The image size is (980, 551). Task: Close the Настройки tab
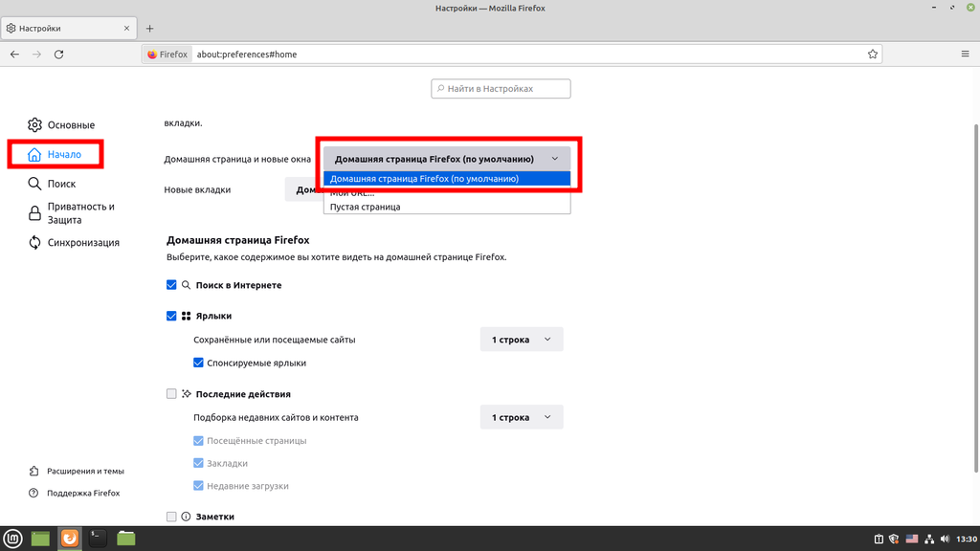tap(126, 29)
